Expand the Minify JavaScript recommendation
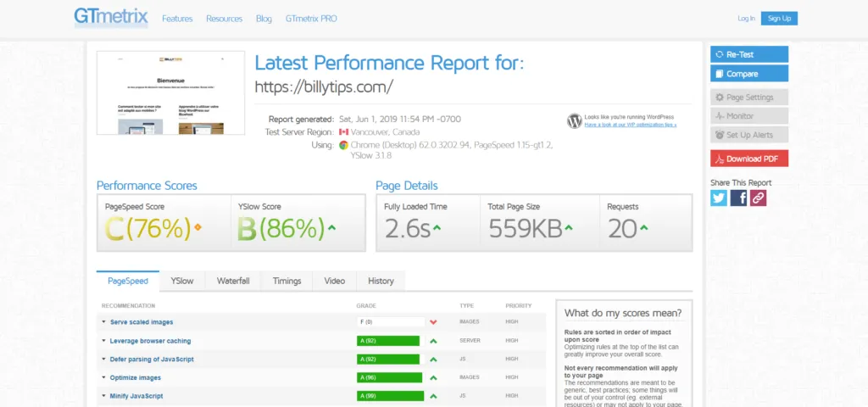This screenshot has height=407, width=868. [136, 396]
